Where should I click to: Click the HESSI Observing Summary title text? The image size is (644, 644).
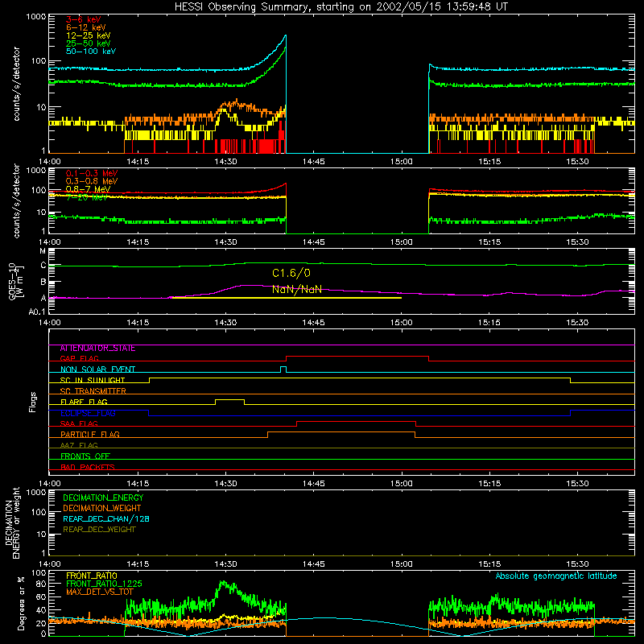click(341, 7)
